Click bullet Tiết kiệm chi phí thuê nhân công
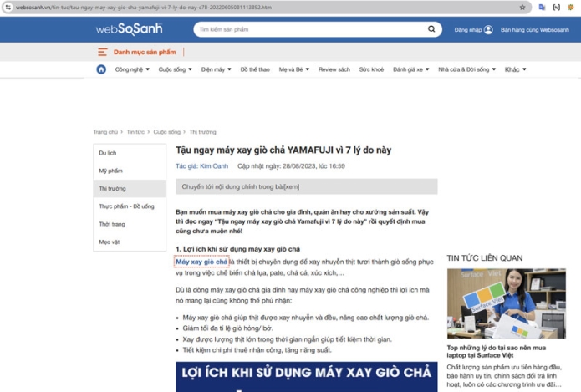This screenshot has width=581, height=392. [257, 349]
